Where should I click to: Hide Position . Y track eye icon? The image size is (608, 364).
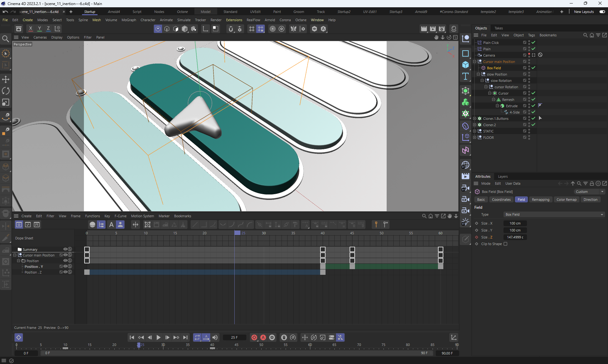pyautogui.click(x=65, y=266)
